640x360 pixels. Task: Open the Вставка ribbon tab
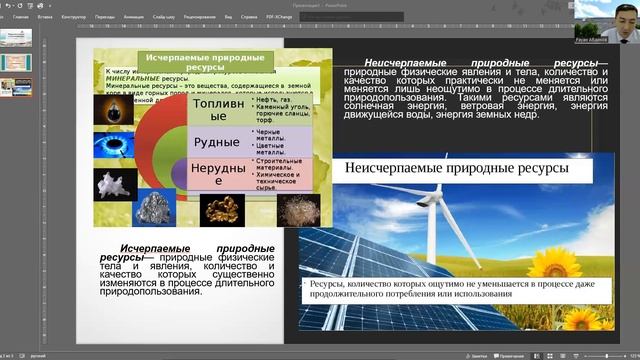coord(45,17)
